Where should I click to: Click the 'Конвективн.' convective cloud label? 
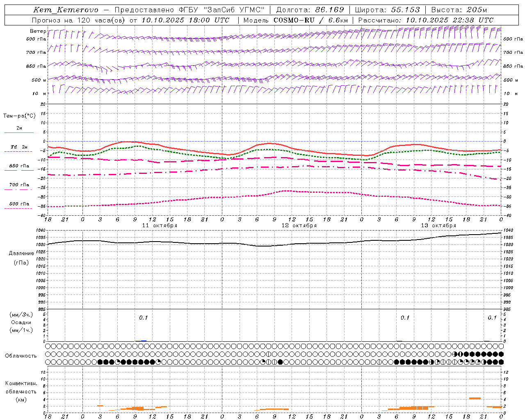pyautogui.click(x=21, y=383)
